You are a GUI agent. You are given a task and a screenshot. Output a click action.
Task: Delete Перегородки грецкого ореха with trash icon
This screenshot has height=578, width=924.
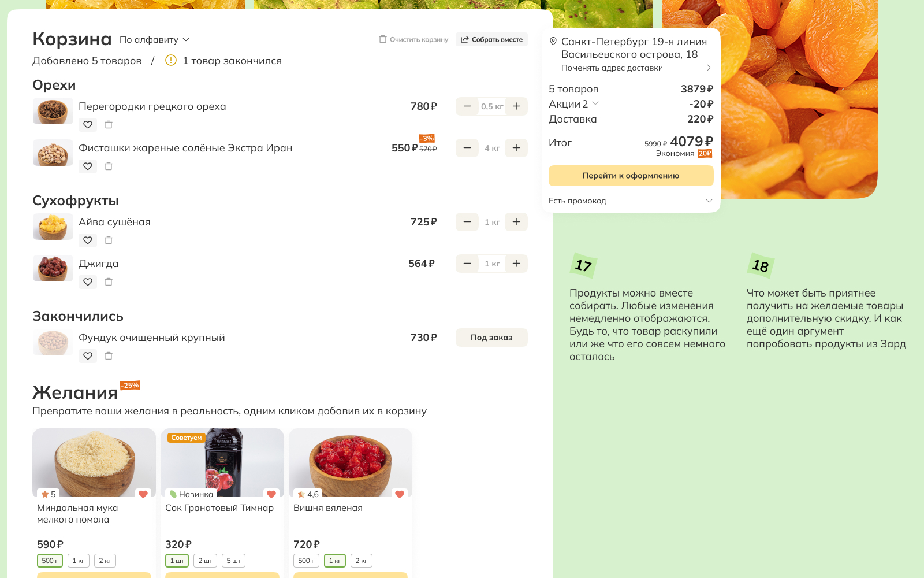point(109,125)
